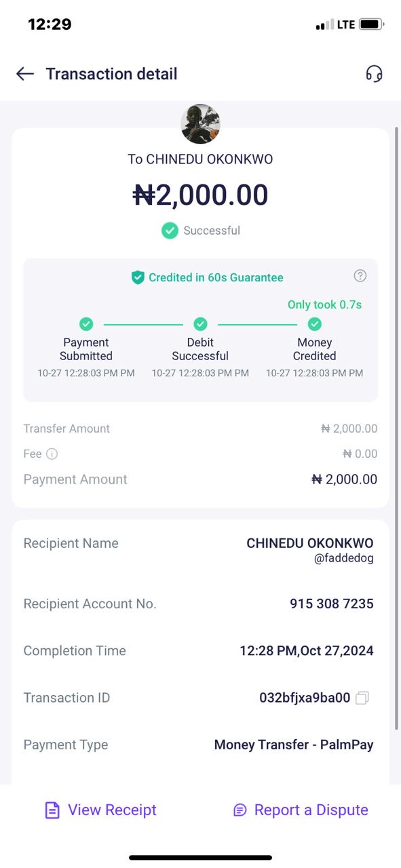Tap the recipient profile picture

200,124
